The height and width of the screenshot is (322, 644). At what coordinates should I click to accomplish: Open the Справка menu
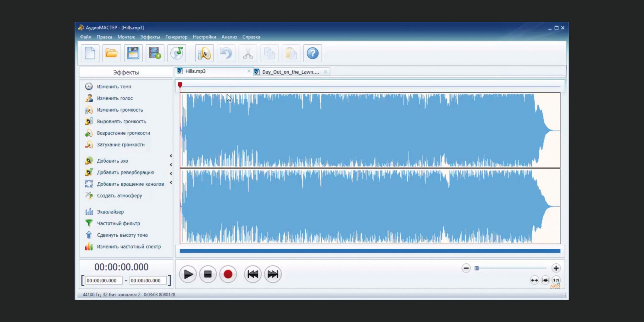251,37
